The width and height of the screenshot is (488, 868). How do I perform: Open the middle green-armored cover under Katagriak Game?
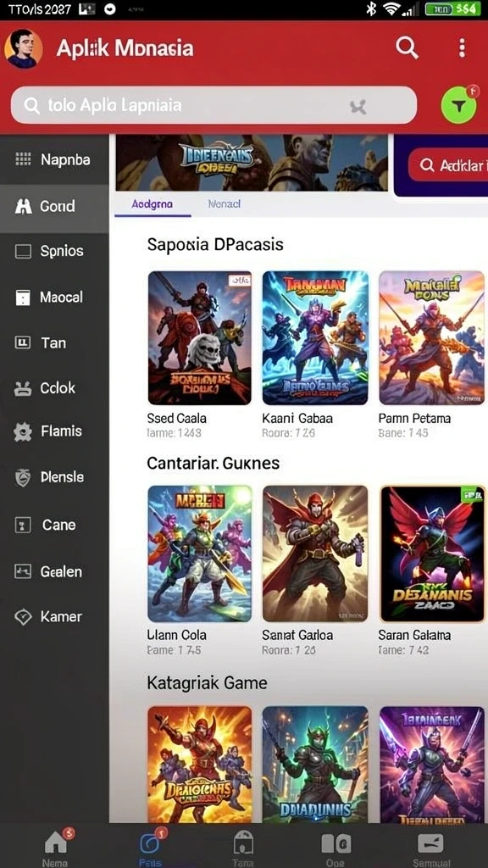point(315,764)
